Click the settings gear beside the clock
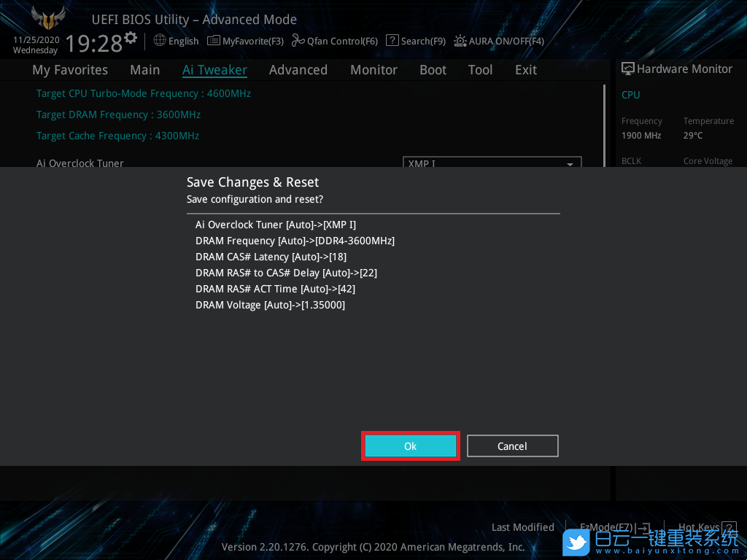747x560 pixels. [131, 37]
